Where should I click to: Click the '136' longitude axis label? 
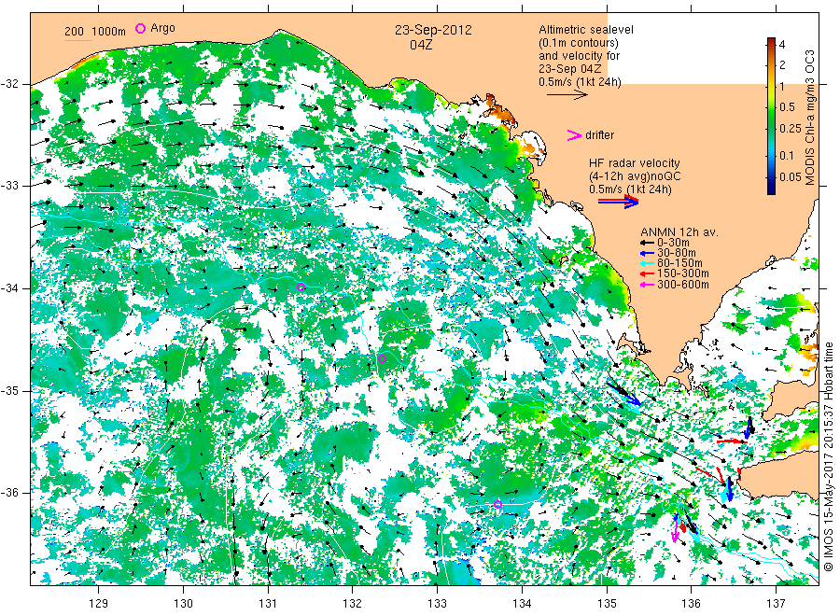[691, 604]
